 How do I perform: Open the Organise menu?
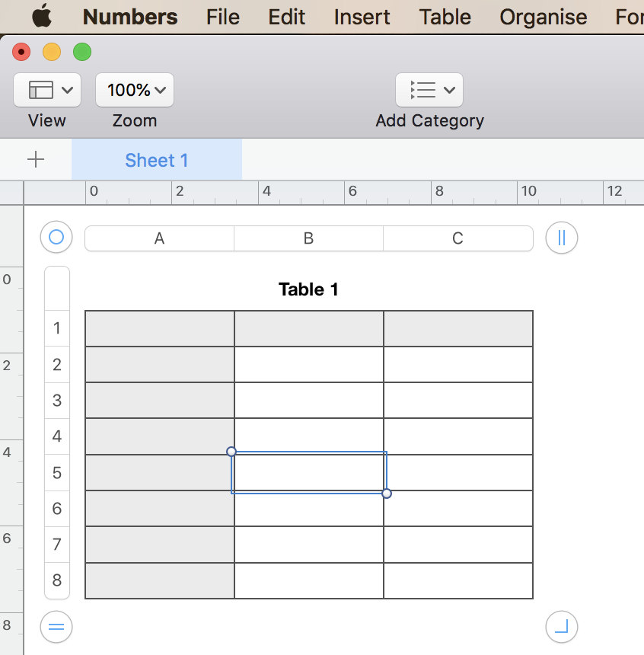point(543,17)
